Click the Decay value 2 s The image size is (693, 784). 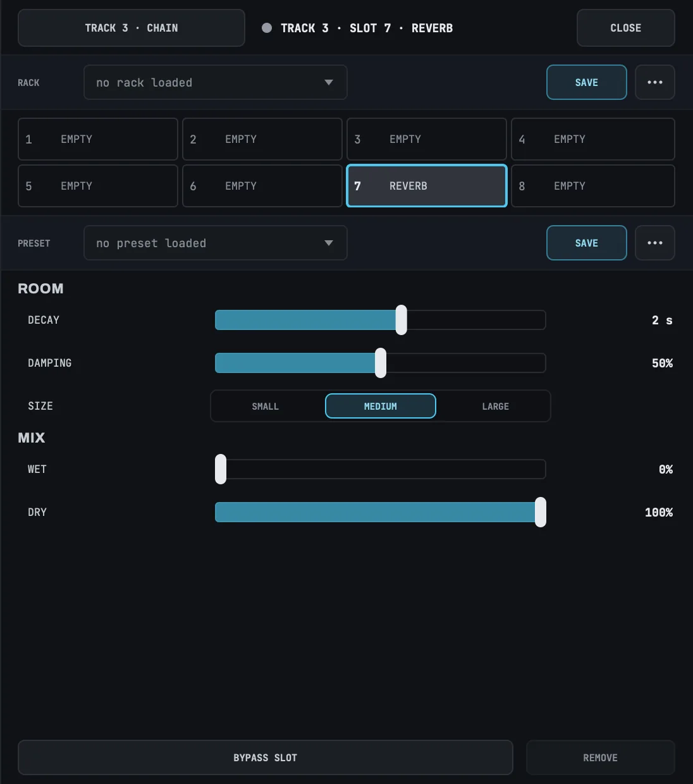[x=662, y=320]
